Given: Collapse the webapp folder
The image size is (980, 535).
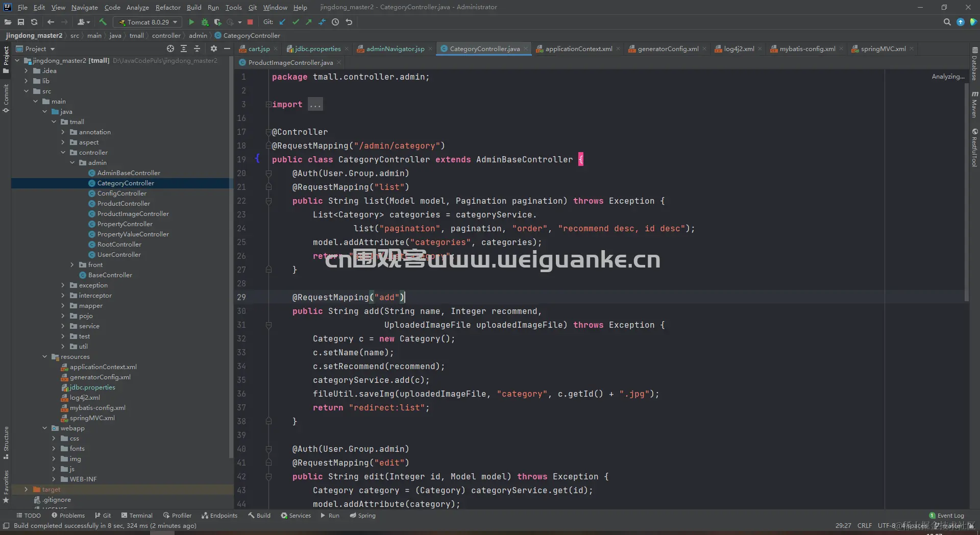Looking at the screenshot, I should point(44,428).
